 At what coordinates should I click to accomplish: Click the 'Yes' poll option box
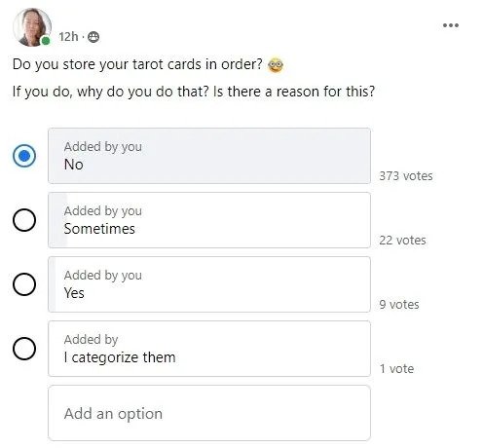(x=209, y=284)
